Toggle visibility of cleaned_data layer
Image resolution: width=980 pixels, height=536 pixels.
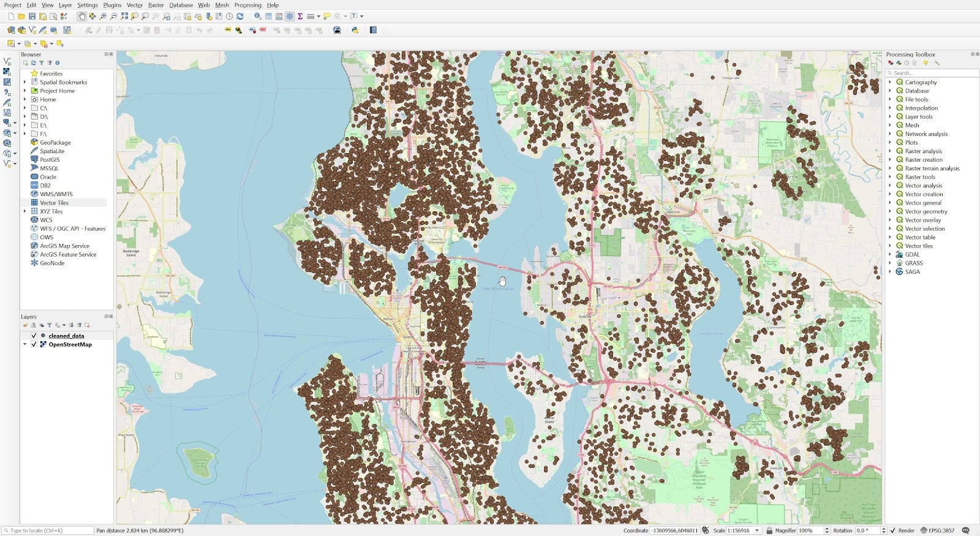pos(34,336)
